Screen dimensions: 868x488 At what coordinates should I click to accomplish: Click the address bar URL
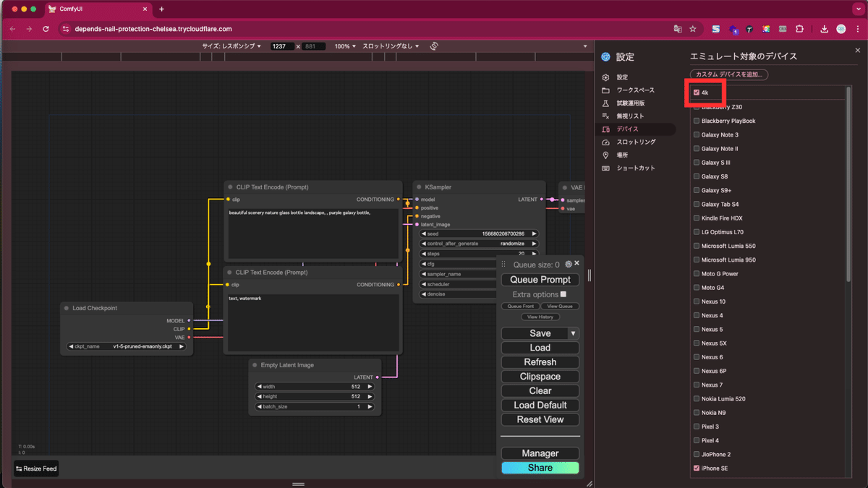coord(153,29)
